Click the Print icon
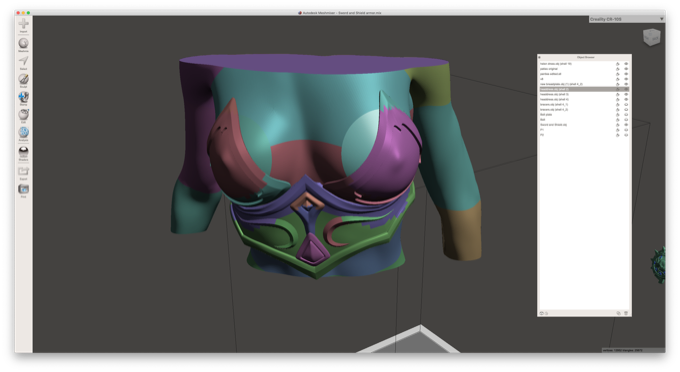 tap(23, 190)
